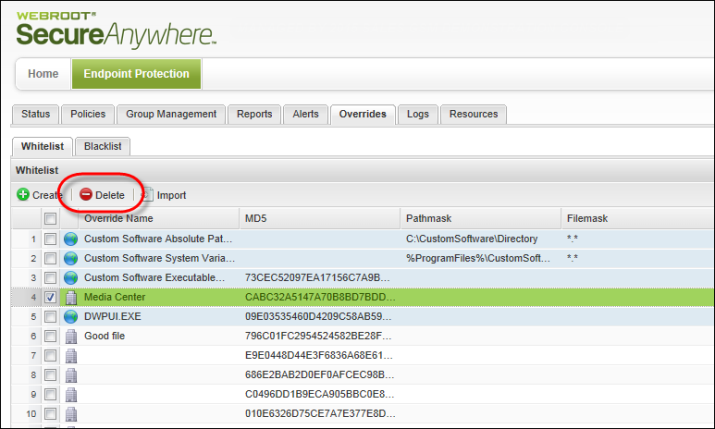
Task: Click globe icon for Custom Software System Variable row
Action: 71,258
